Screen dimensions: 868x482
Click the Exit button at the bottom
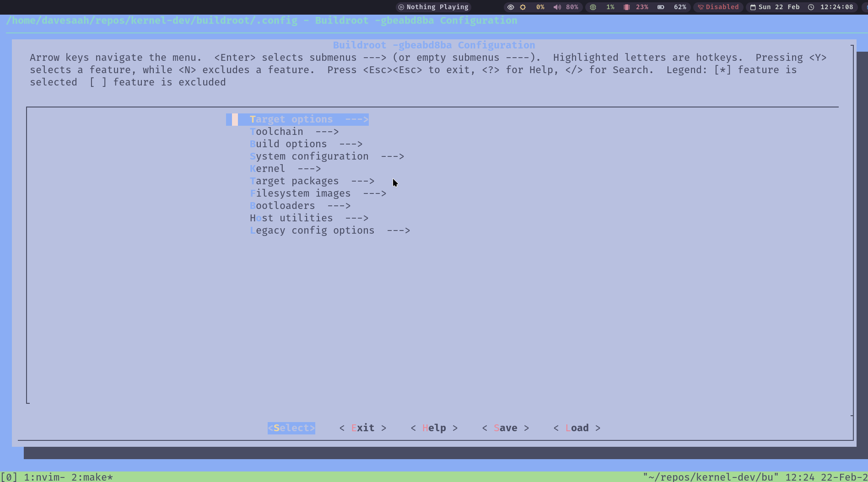point(363,428)
